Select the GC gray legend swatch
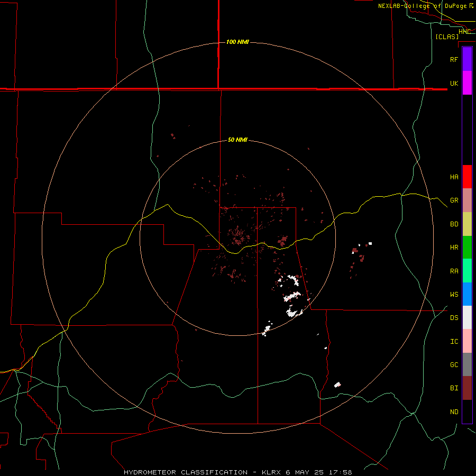476x476 pixels. point(467,364)
